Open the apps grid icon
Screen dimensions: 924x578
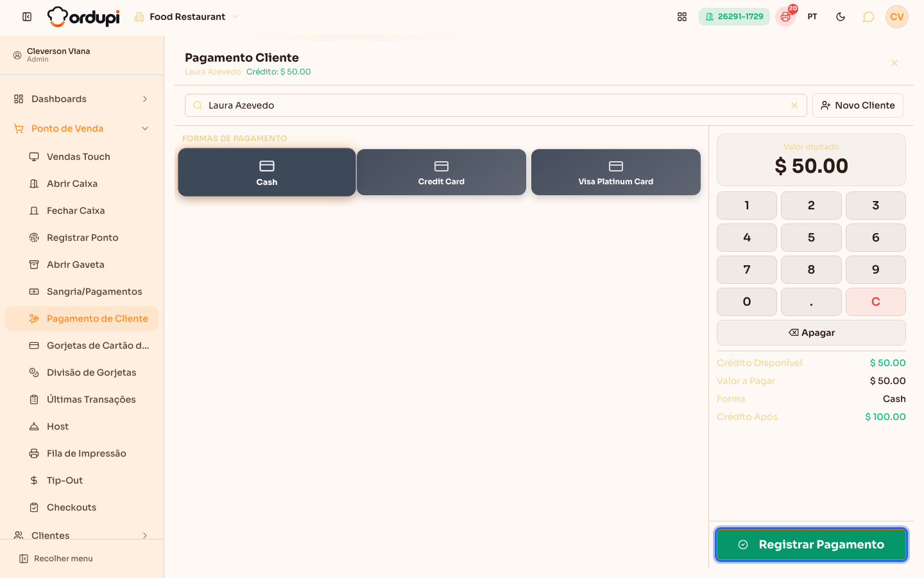click(x=682, y=17)
